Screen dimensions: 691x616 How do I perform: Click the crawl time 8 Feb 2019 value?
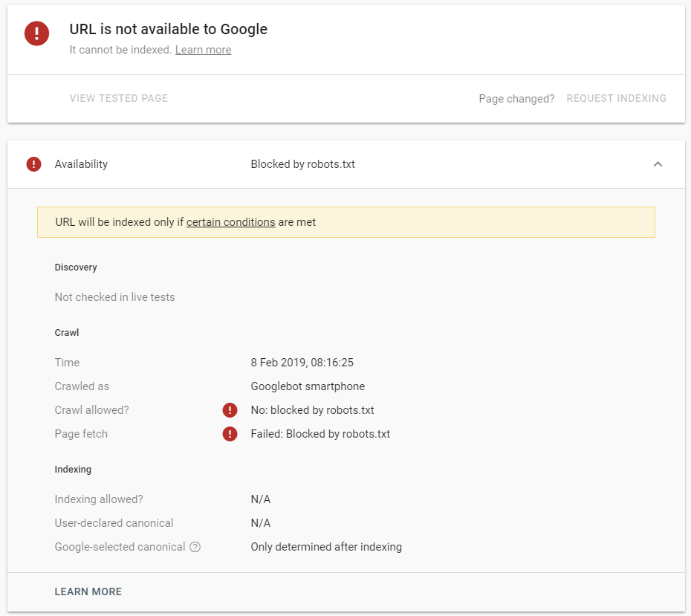click(x=302, y=363)
